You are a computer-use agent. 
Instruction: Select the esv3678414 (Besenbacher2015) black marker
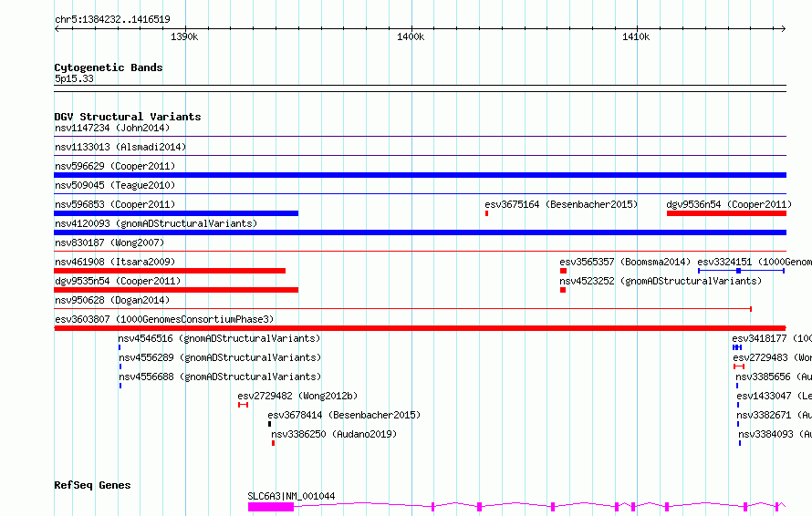pos(269,424)
